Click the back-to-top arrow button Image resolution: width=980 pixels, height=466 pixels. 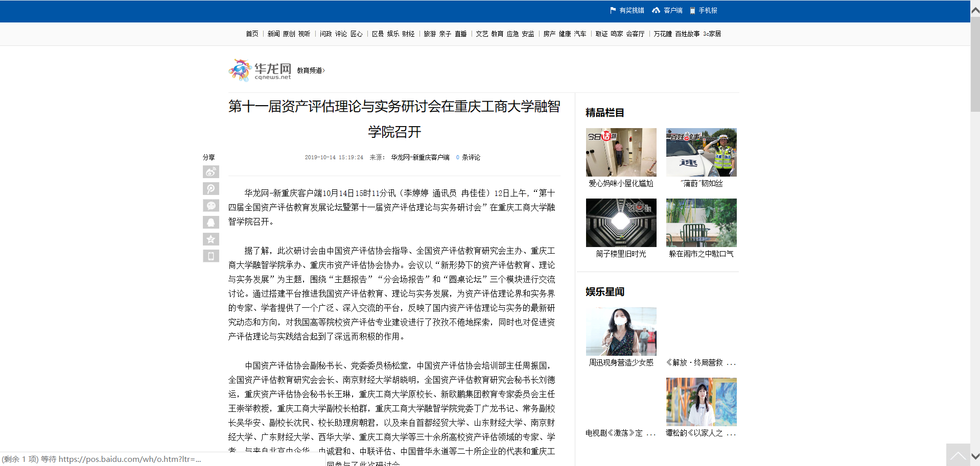958,455
